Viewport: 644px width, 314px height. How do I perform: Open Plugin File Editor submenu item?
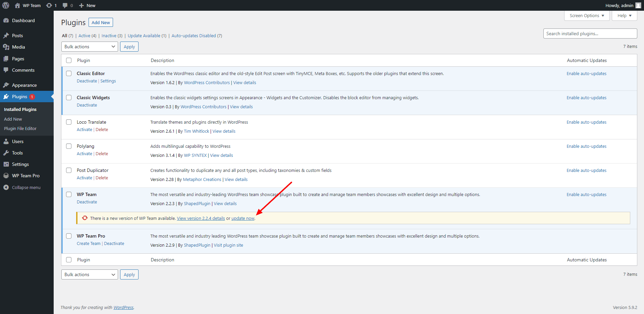click(x=20, y=129)
